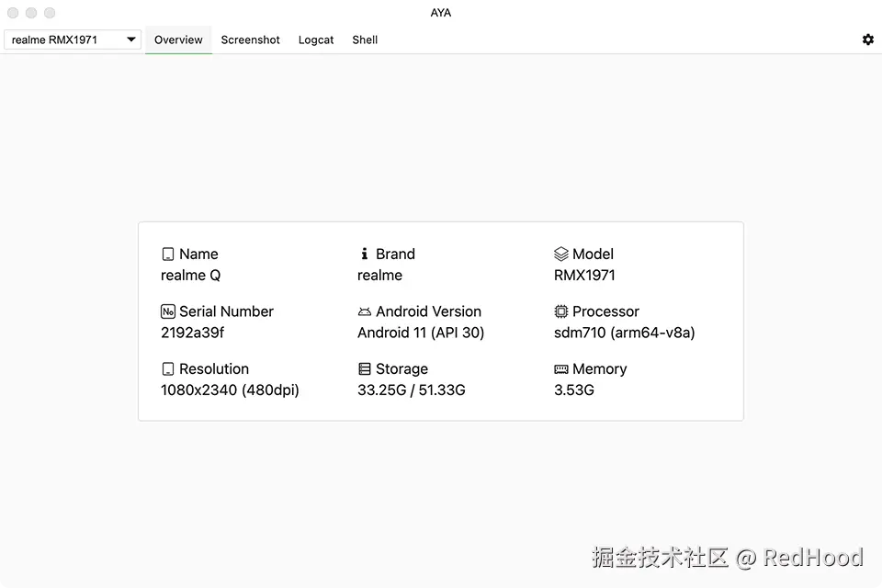Image resolution: width=882 pixels, height=588 pixels.
Task: Click the Serial Number label
Action: [226, 311]
